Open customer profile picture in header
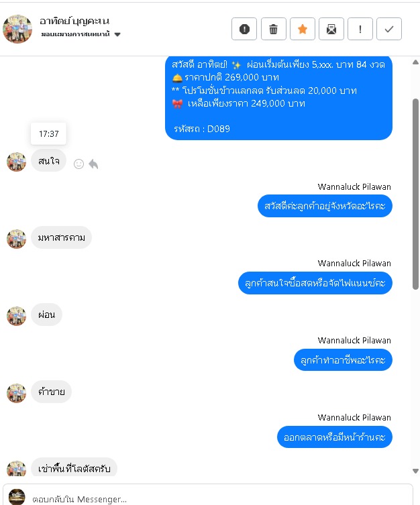This screenshot has height=505, width=420. pyautogui.click(x=17, y=29)
